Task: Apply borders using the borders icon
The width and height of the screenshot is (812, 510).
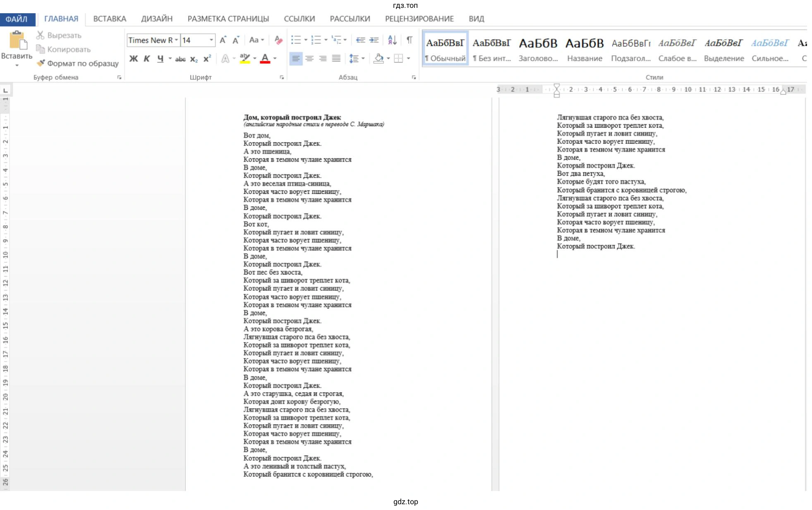Action: click(x=398, y=59)
